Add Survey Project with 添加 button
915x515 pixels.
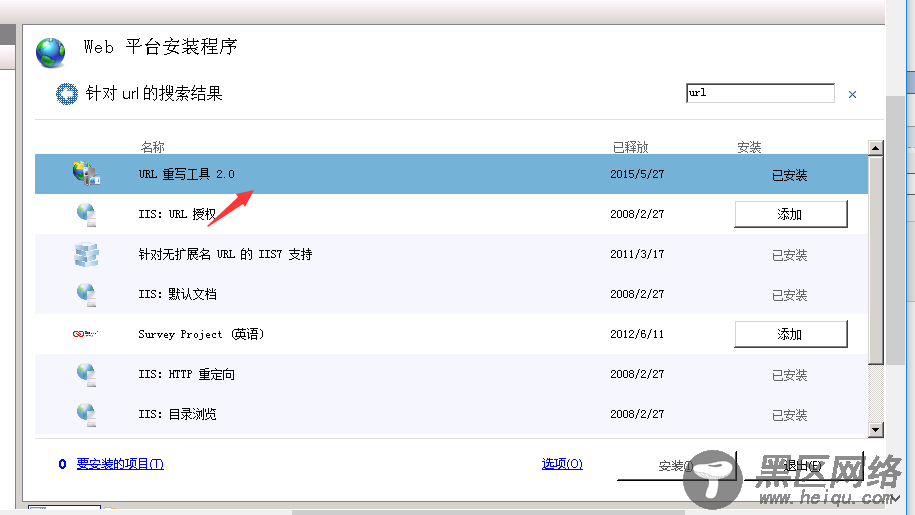point(791,334)
